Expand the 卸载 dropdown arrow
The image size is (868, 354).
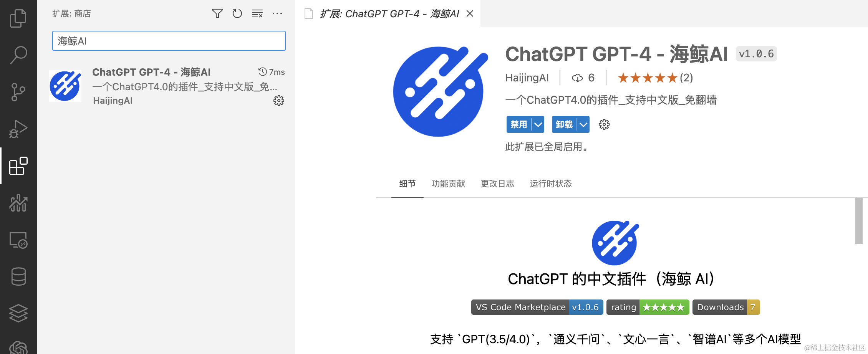point(583,124)
